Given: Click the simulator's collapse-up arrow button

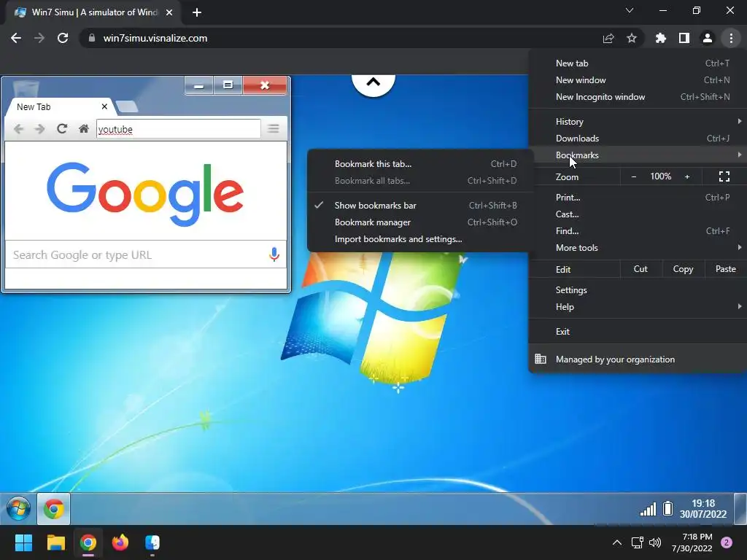Looking at the screenshot, I should coord(373,83).
